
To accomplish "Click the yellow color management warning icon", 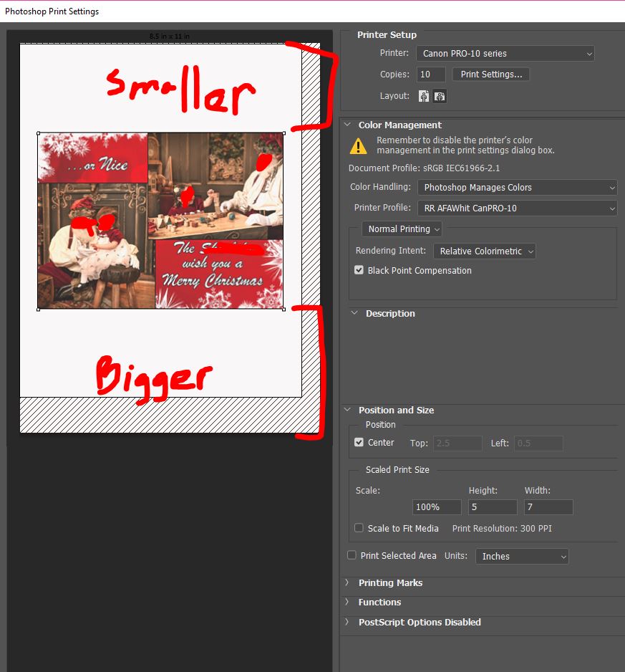I will 358,146.
